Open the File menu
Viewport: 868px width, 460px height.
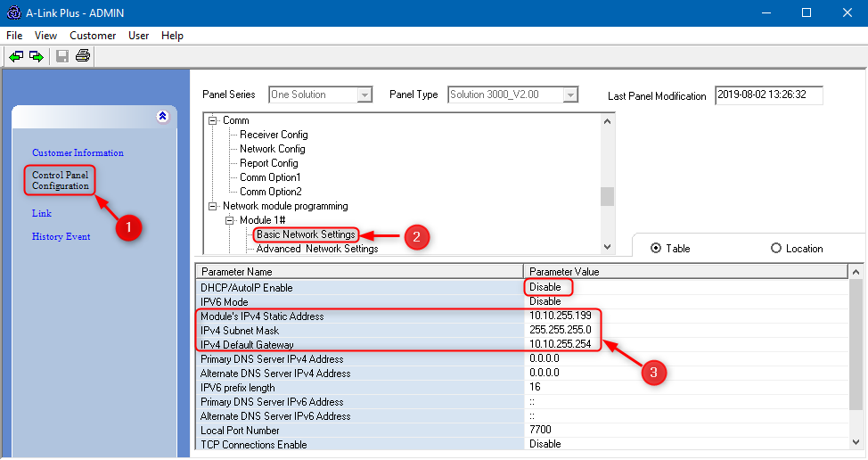14,36
